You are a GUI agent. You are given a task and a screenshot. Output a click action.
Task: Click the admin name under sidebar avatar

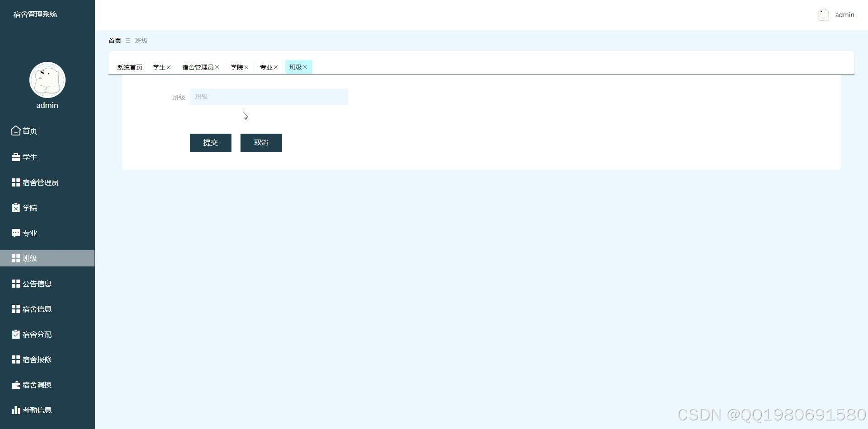[x=47, y=105]
